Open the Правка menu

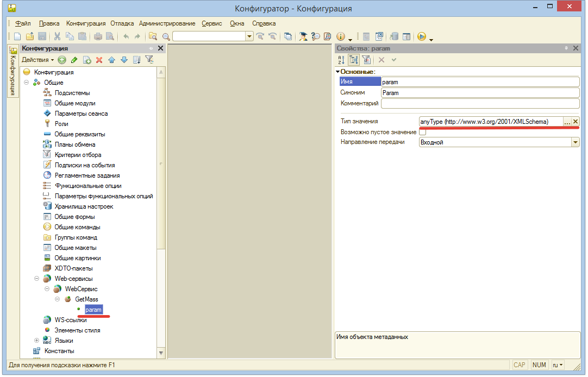49,23
